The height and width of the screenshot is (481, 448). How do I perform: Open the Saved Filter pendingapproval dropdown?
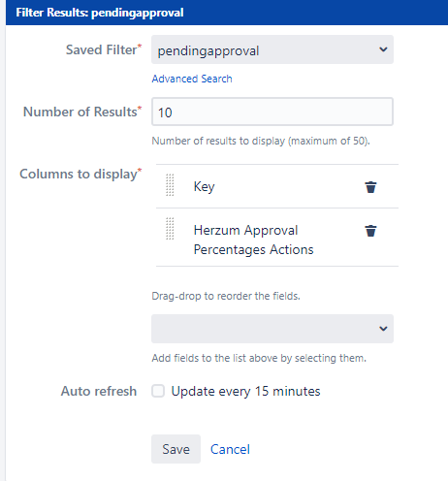[x=272, y=49]
